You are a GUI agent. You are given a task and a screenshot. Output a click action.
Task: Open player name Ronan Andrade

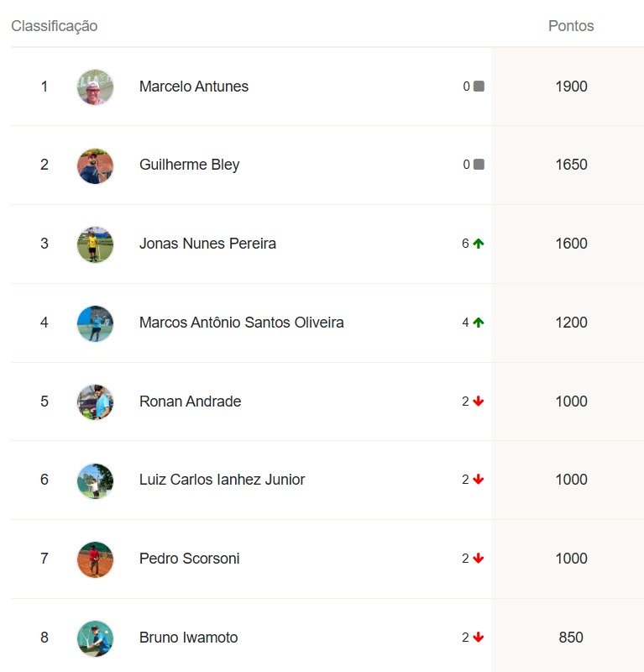tap(191, 402)
